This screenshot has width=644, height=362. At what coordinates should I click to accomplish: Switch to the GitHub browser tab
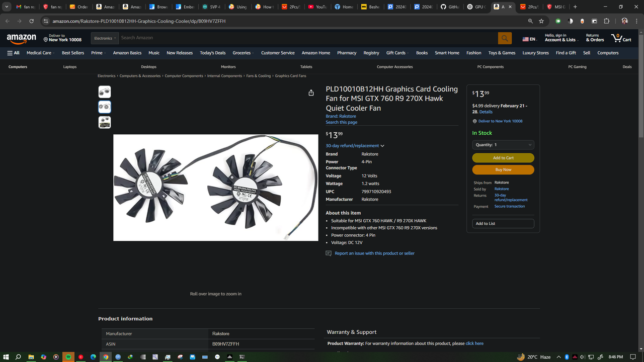449,7
